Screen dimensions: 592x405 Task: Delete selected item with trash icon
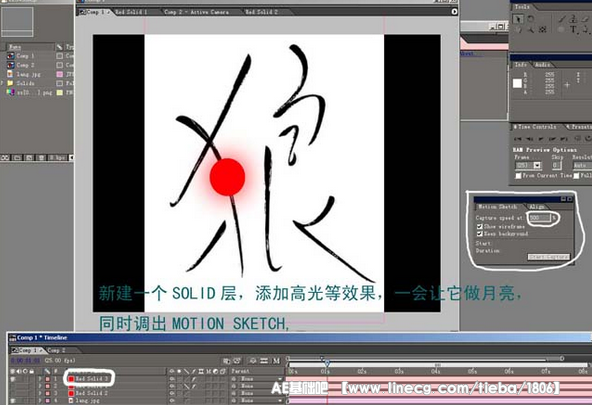click(41, 157)
